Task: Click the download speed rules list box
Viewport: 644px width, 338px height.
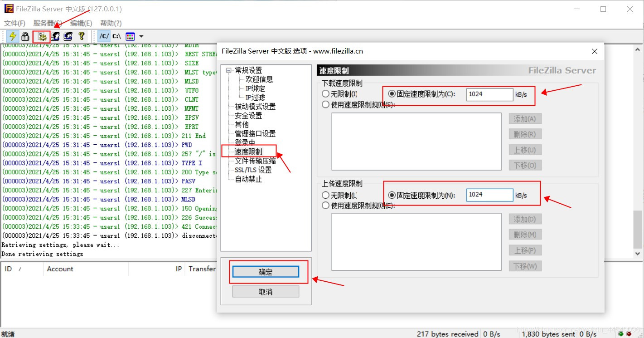Action: click(x=416, y=142)
